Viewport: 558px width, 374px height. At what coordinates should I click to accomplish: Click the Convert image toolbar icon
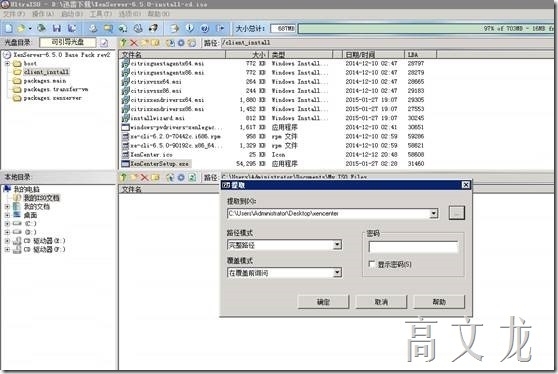pos(123,28)
